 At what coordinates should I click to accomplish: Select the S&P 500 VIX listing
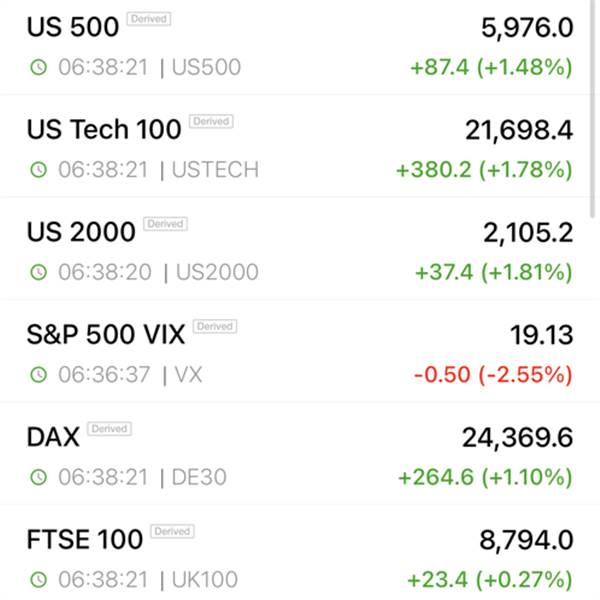(x=295, y=351)
